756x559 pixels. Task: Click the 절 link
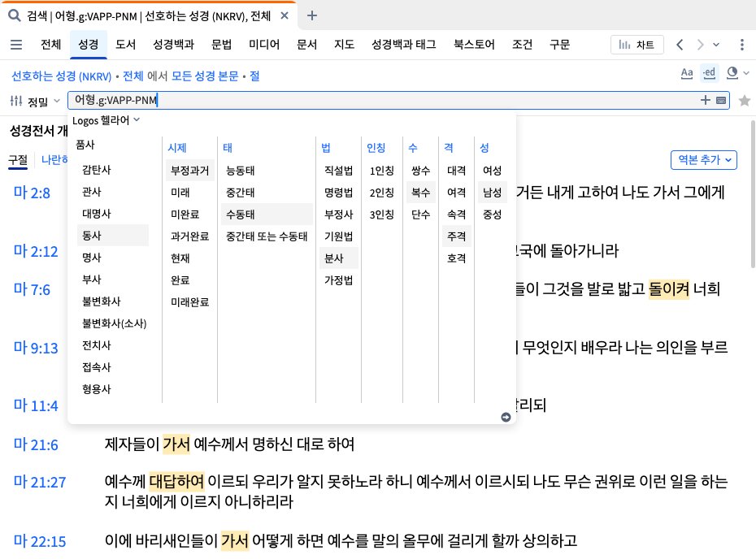(x=254, y=76)
